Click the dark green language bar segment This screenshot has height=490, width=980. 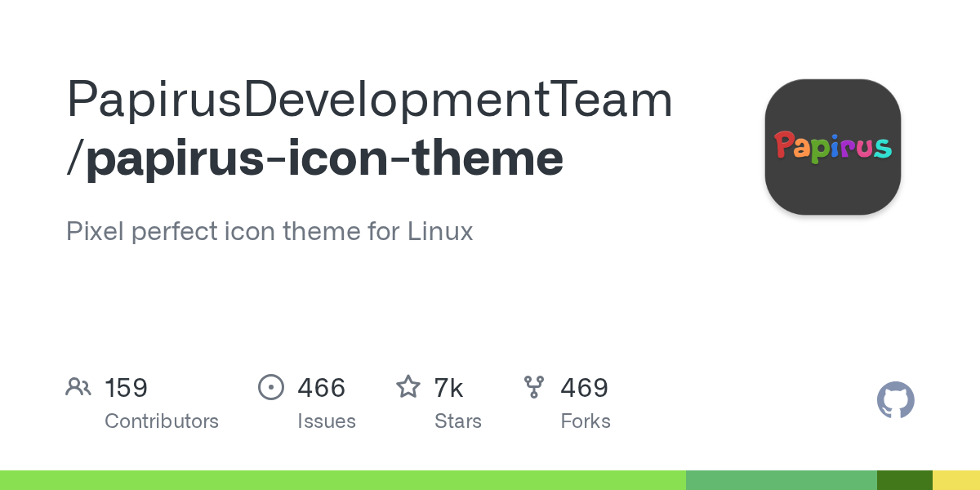pos(904,480)
